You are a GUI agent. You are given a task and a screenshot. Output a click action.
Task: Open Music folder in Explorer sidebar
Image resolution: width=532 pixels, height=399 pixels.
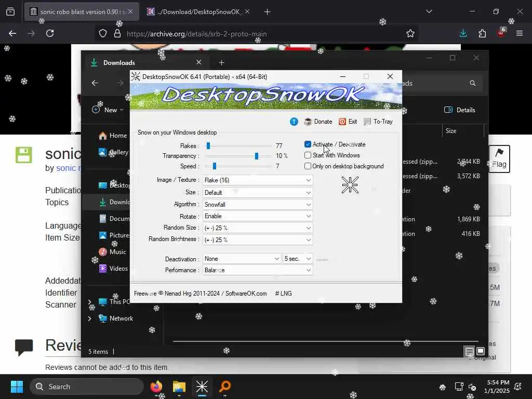(x=112, y=252)
